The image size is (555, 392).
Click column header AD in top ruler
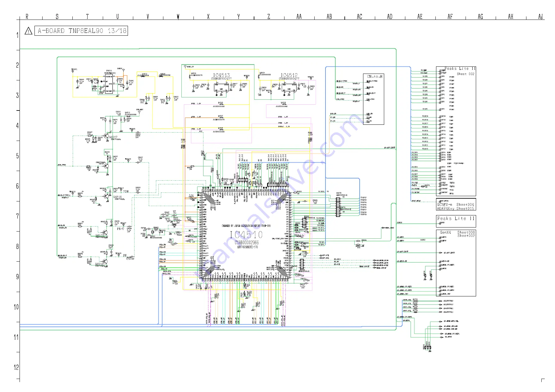tap(389, 16)
